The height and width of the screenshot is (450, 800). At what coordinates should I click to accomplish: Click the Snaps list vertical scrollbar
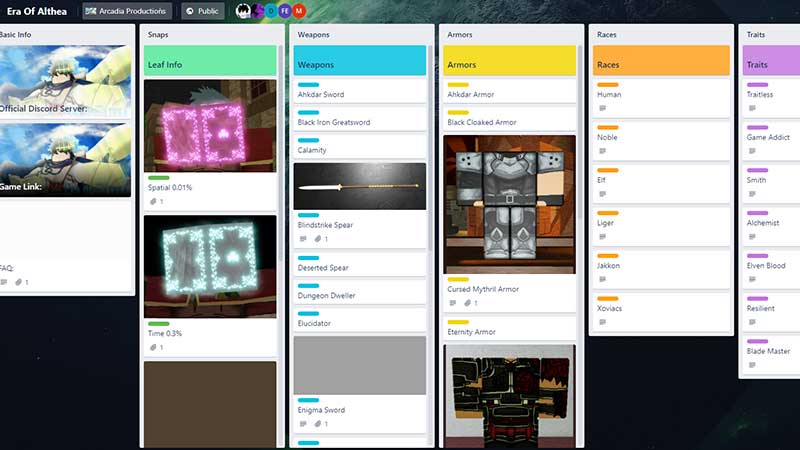[280, 153]
